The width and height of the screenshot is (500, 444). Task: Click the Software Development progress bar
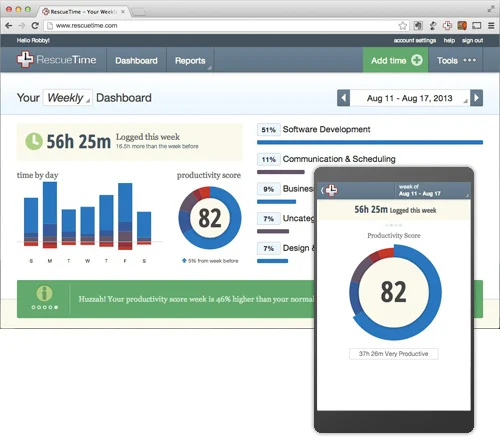pos(370,142)
